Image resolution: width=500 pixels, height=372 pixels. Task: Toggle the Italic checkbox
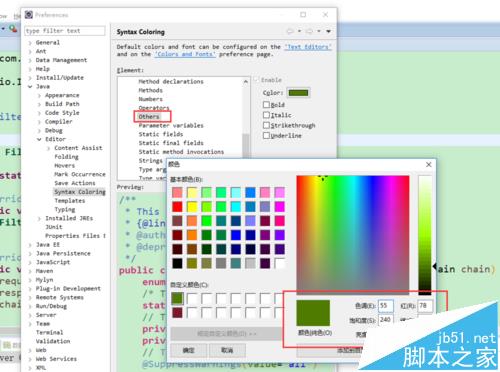point(266,115)
